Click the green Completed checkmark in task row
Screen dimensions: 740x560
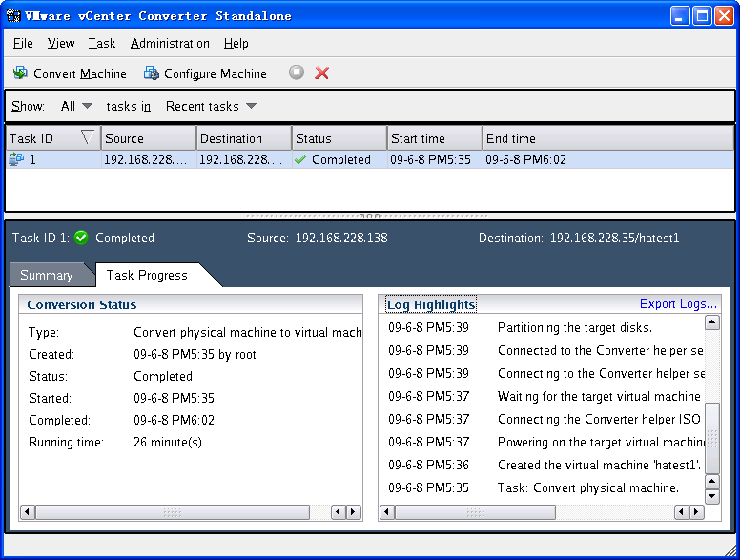click(300, 160)
